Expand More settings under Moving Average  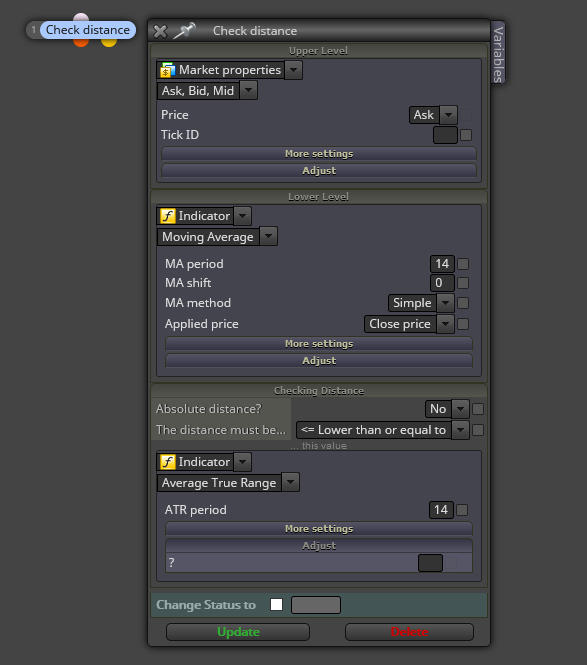(x=319, y=344)
